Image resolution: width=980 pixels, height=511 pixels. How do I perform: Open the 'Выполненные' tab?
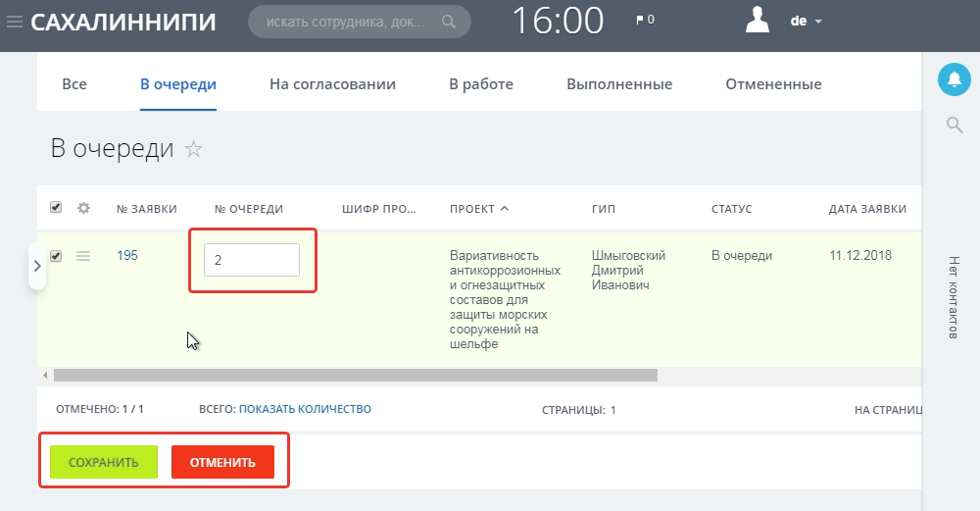618,84
